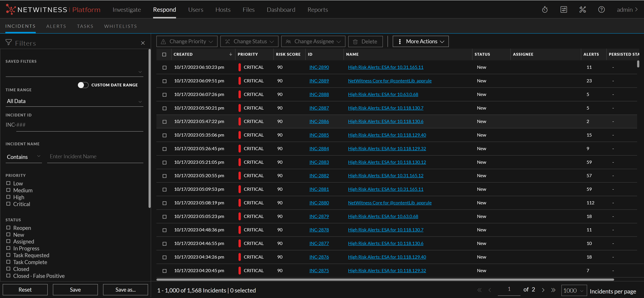644x298 pixels.
Task: Jump to last page double arrow
Action: (x=553, y=290)
